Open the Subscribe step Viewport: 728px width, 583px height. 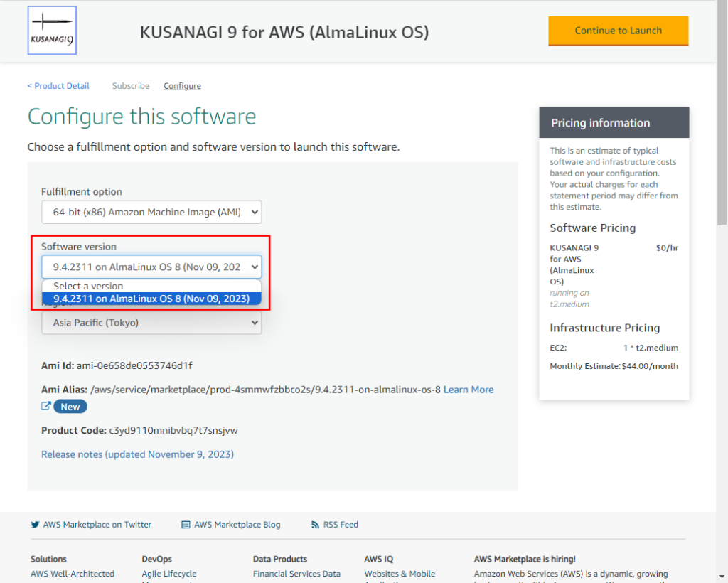tap(131, 86)
